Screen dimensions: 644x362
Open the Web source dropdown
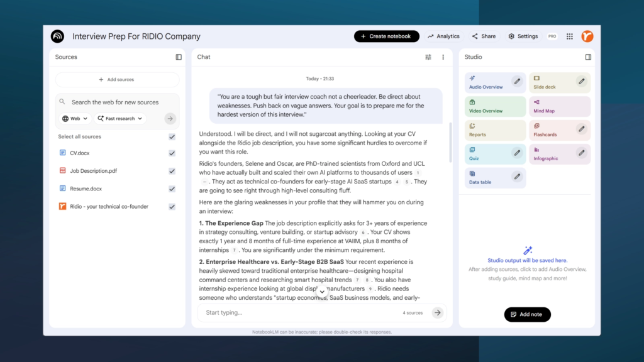click(x=75, y=118)
